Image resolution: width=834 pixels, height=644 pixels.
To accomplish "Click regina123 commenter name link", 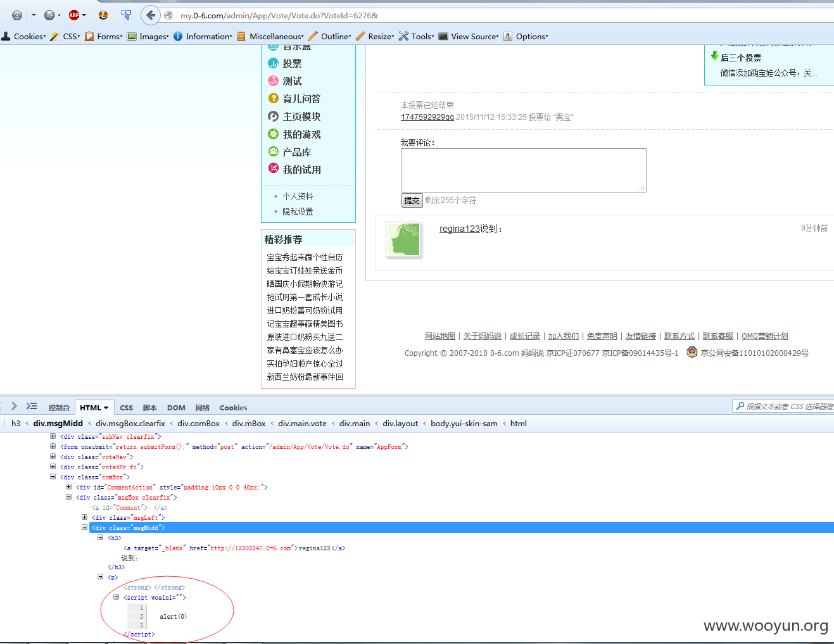I will (460, 229).
